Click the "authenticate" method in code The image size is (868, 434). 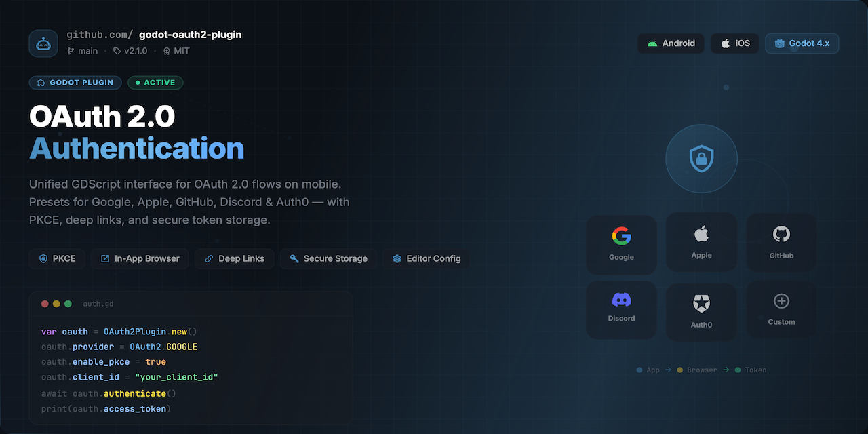[x=135, y=393]
